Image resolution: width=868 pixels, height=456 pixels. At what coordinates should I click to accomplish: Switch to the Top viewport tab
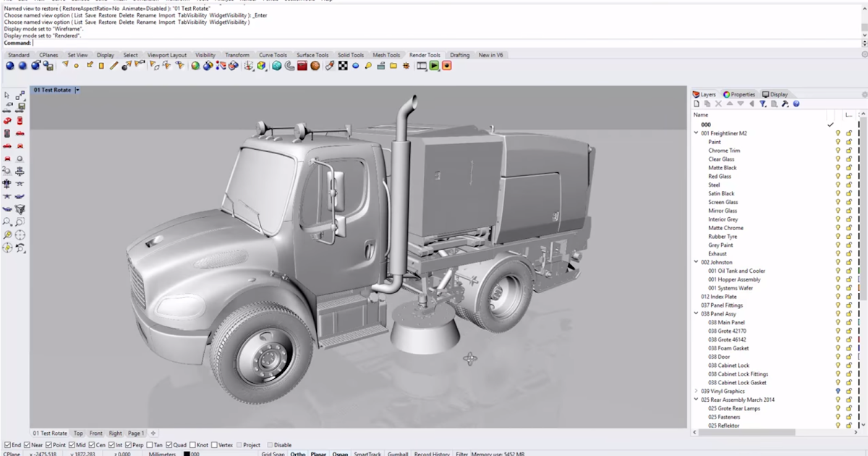[x=78, y=434]
